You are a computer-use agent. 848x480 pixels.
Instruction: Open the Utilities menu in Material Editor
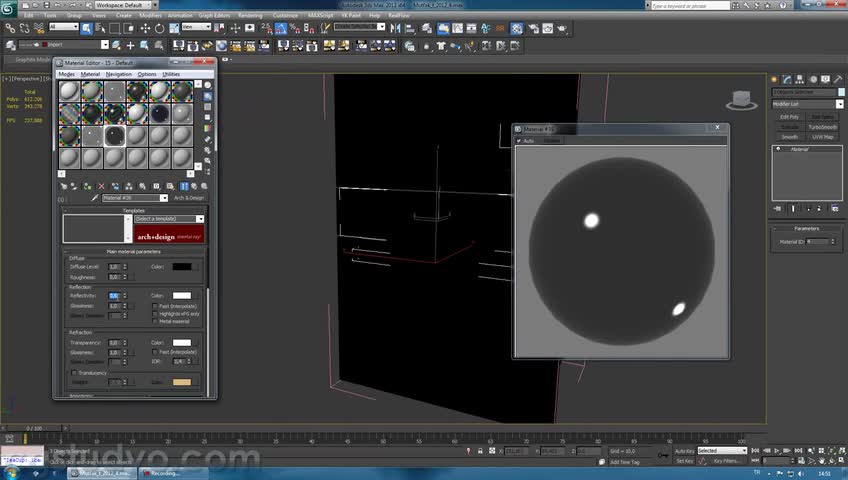(x=171, y=74)
